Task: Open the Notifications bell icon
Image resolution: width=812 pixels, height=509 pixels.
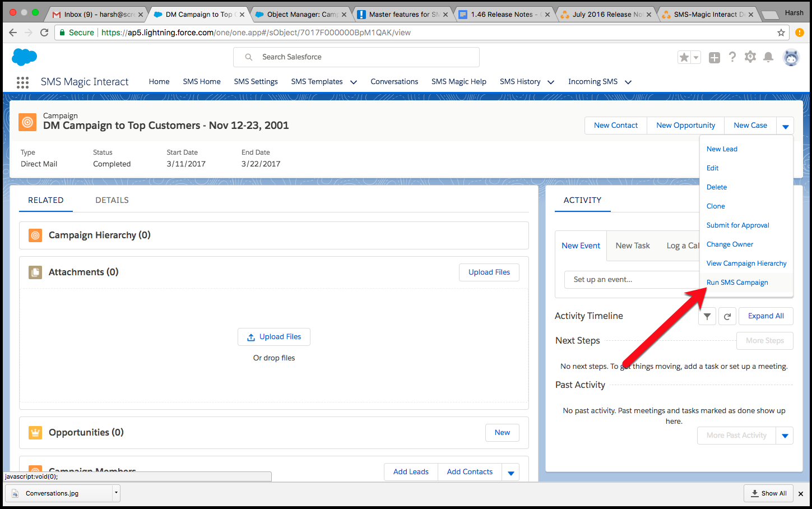Action: click(x=769, y=57)
